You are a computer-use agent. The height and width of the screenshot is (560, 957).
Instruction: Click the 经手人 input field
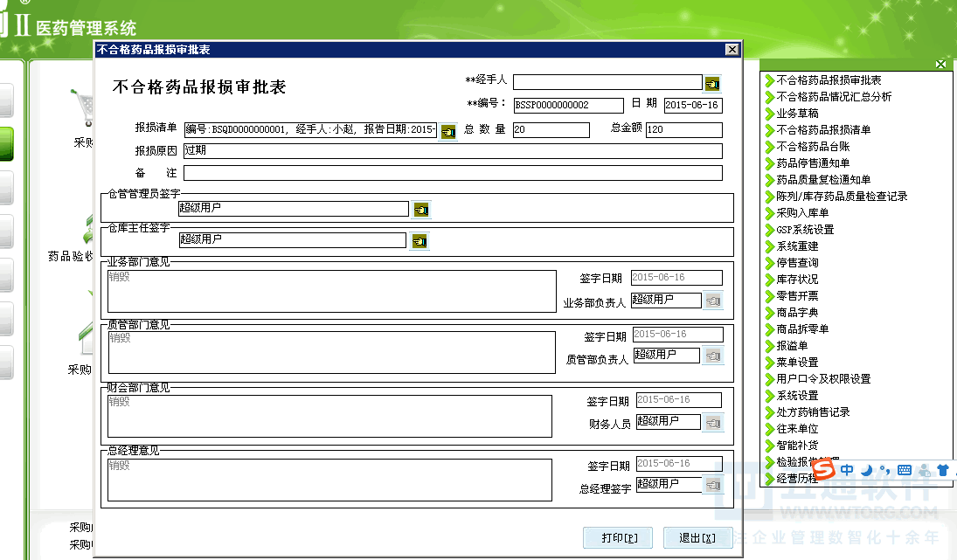coord(608,82)
